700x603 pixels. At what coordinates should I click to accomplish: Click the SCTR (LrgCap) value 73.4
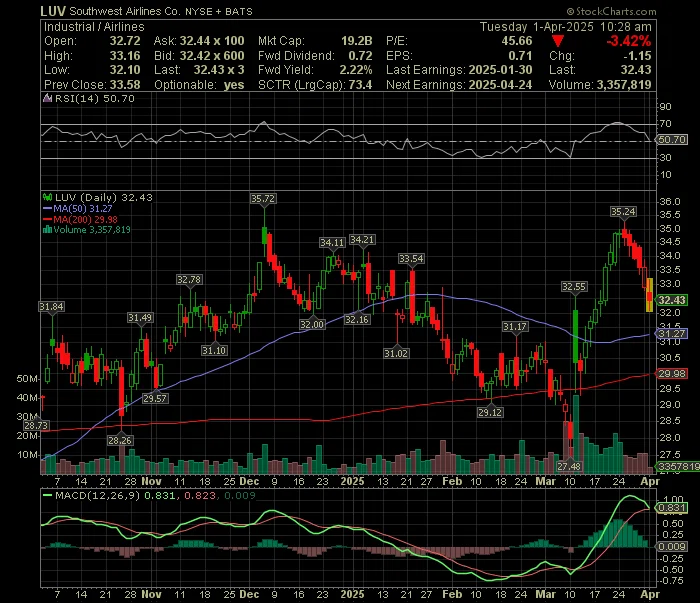pos(360,85)
